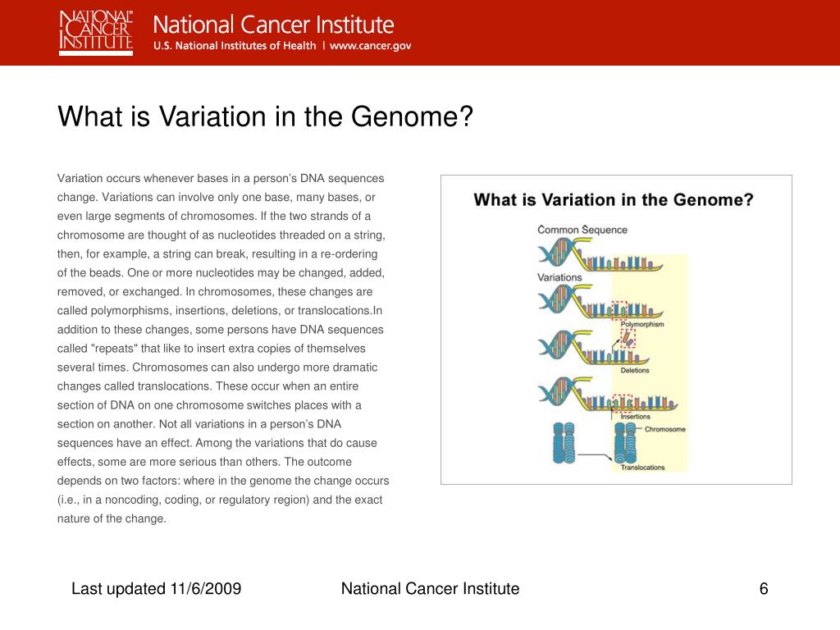
Task: Open the www.cancer.gov link in header
Action: click(x=370, y=46)
